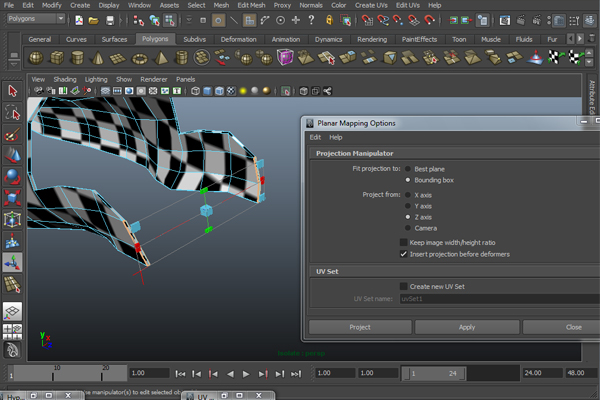Play animation backward

tap(230, 374)
